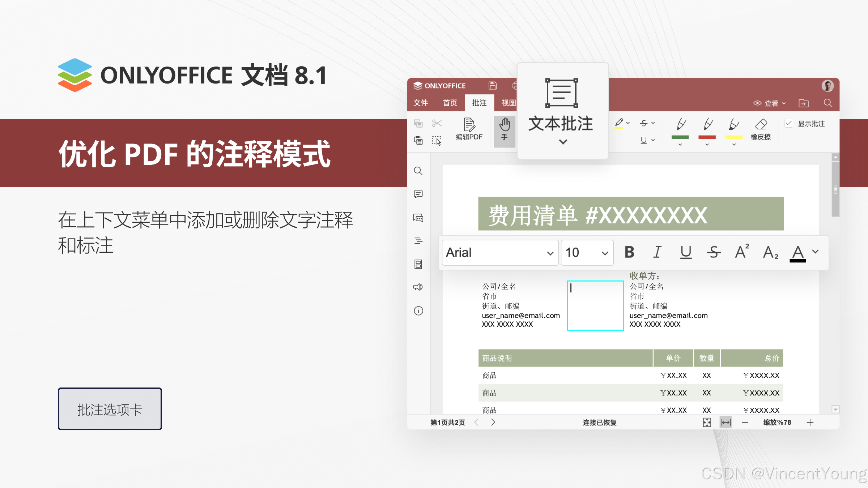This screenshot has width=868, height=488.
Task: Open the red pen options chevron
Action: point(707,145)
